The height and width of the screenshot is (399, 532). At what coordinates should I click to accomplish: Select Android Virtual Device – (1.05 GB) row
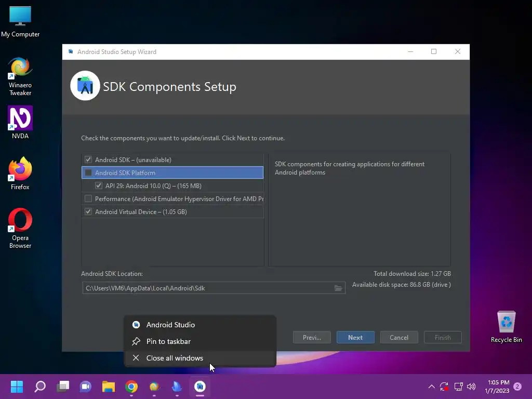(x=172, y=212)
